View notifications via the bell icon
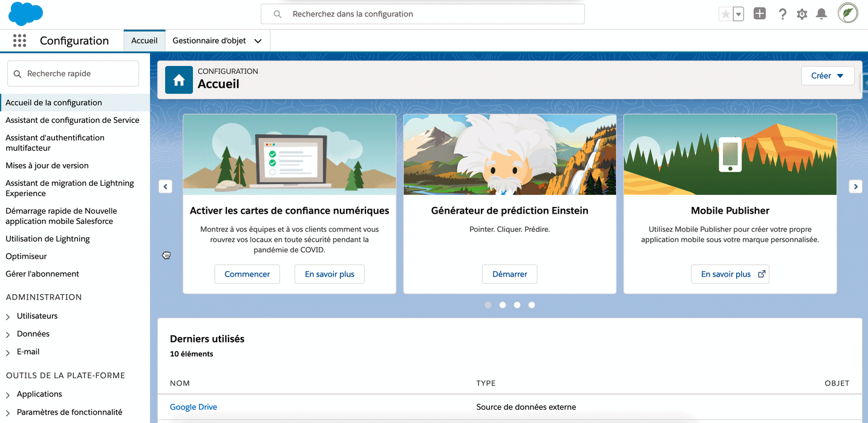Screen dimensions: 868x423 (821, 13)
